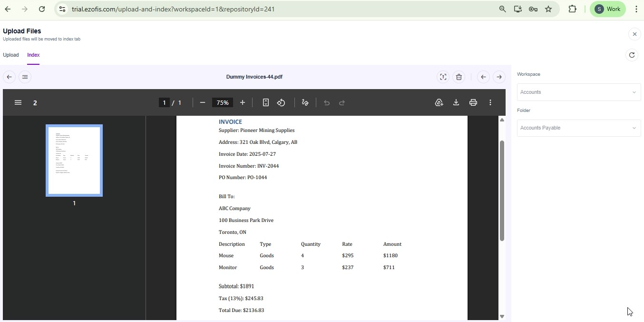644x322 pixels.
Task: Toggle the file list panel
Action: 25,77
